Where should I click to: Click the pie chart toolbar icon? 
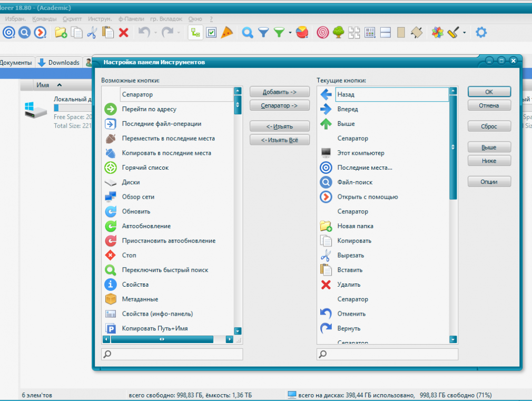(x=302, y=33)
